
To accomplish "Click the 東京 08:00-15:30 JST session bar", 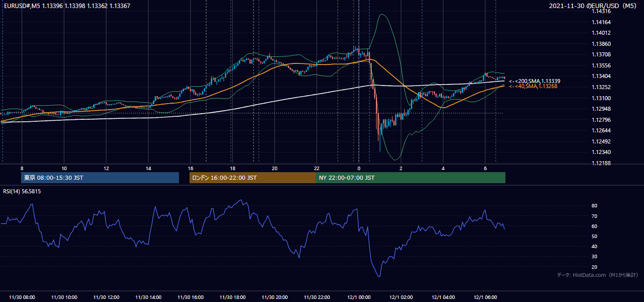I will (x=100, y=178).
